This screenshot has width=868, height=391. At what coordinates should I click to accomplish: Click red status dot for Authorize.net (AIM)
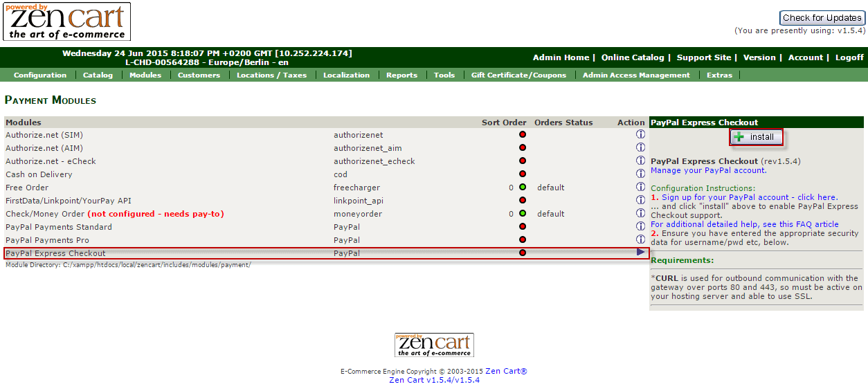click(523, 148)
